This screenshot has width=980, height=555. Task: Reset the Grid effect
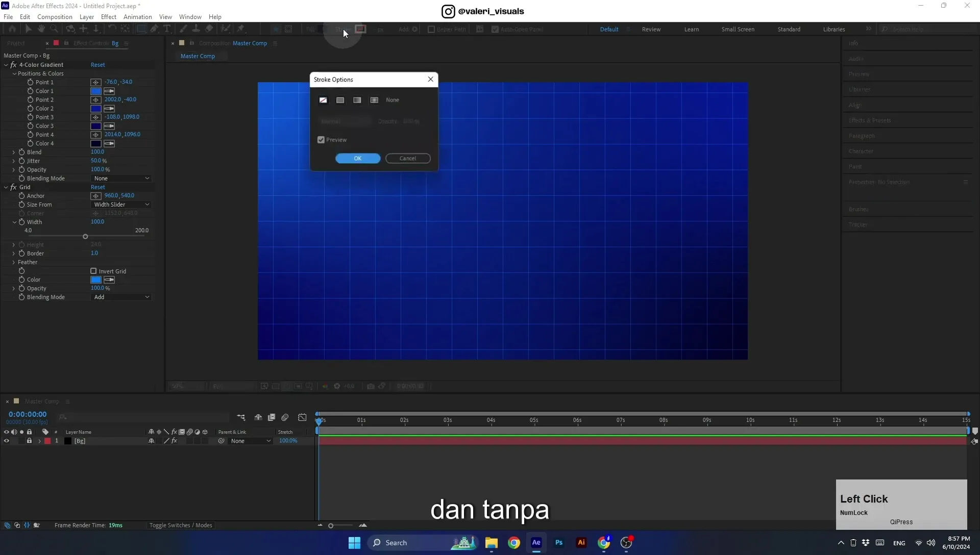point(97,187)
